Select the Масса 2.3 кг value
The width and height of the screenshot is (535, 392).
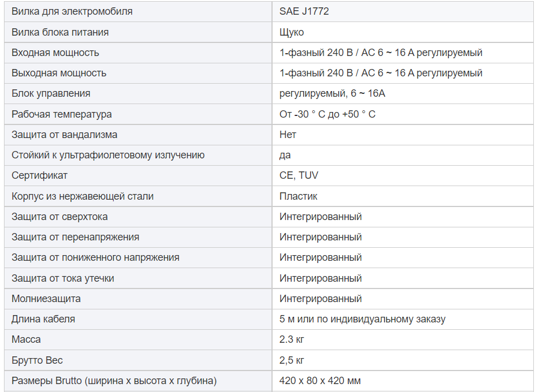[292, 339]
